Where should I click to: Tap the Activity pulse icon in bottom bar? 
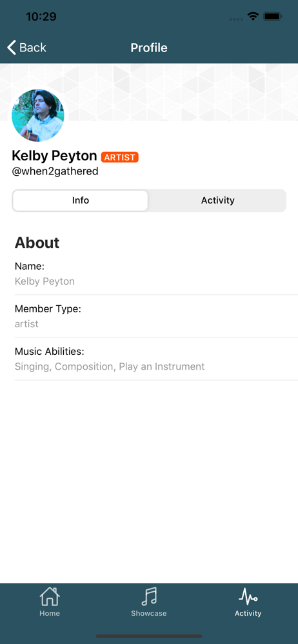248,596
